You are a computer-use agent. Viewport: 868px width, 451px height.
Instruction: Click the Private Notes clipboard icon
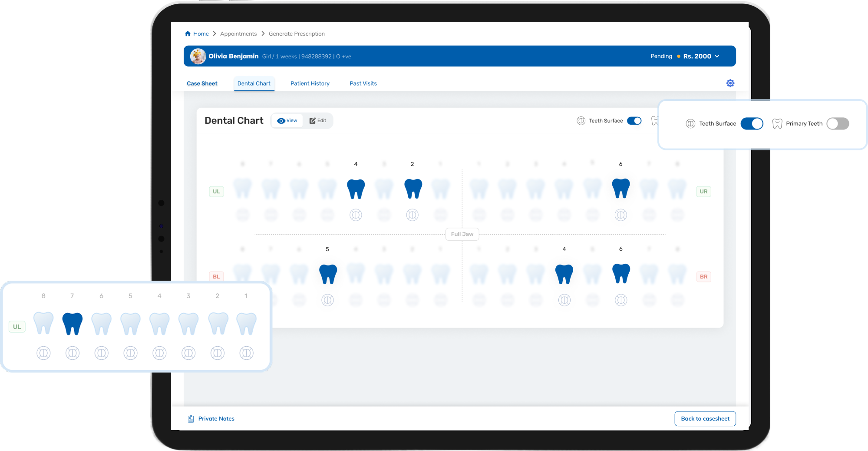coord(191,418)
